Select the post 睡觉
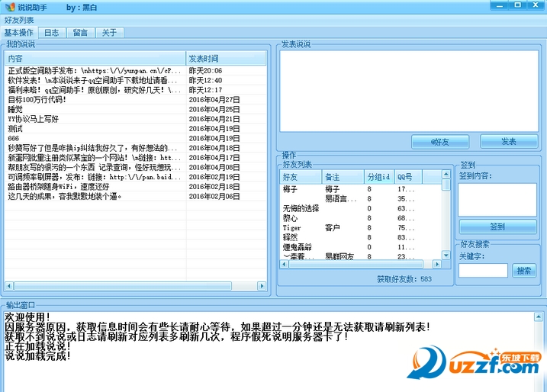547x392 pixels. (x=136, y=109)
